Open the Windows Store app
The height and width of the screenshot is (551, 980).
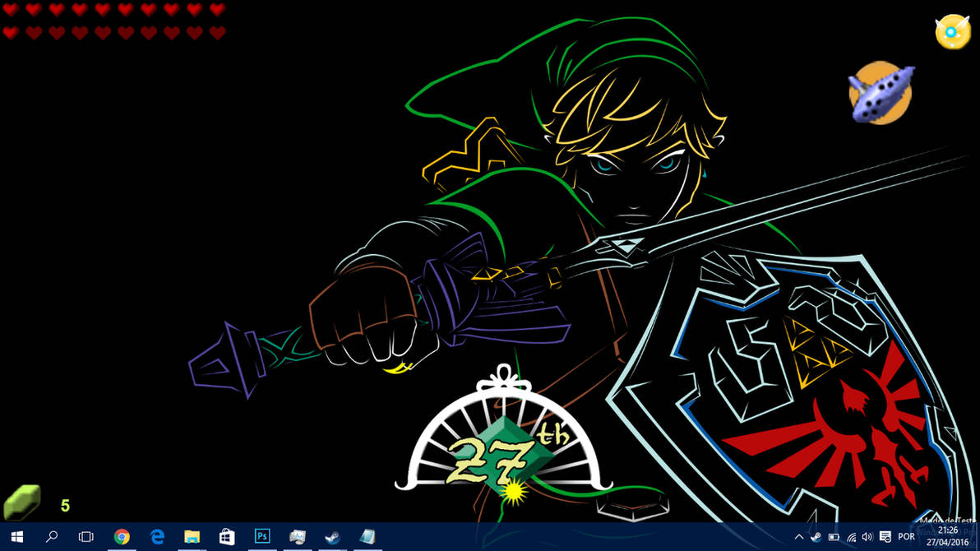(226, 539)
